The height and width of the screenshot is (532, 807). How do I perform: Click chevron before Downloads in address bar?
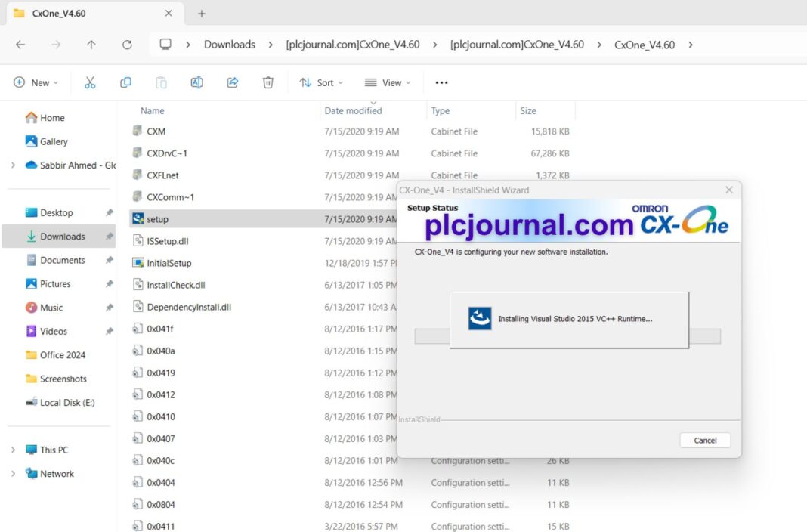pyautogui.click(x=188, y=45)
